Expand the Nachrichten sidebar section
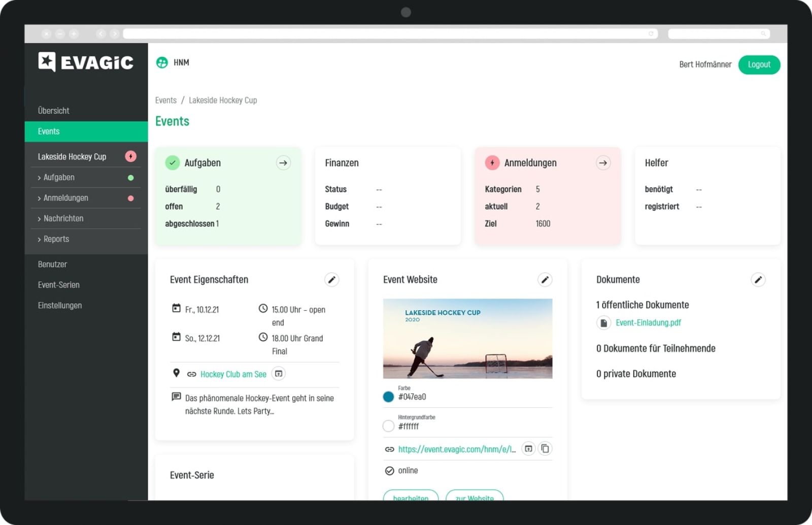Image resolution: width=812 pixels, height=525 pixels. click(63, 218)
